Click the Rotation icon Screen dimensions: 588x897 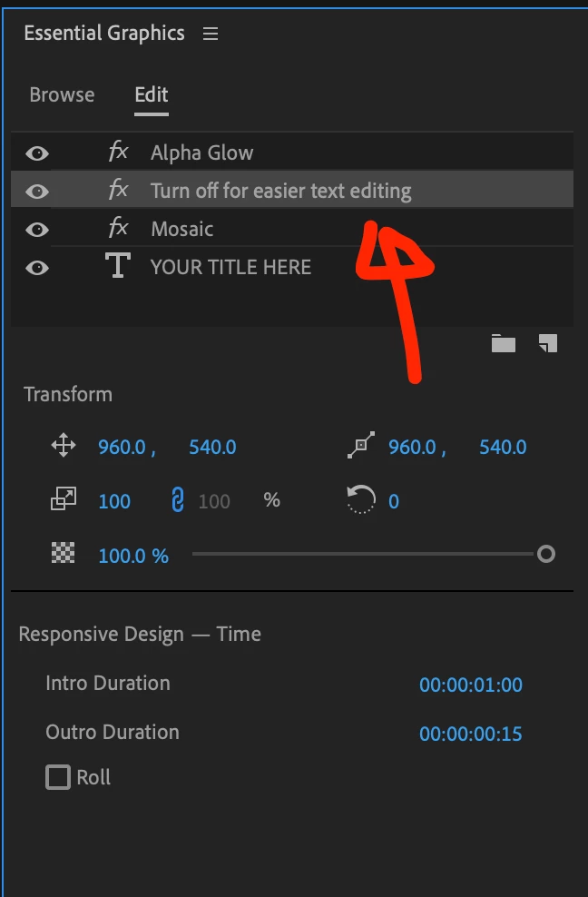pos(361,499)
